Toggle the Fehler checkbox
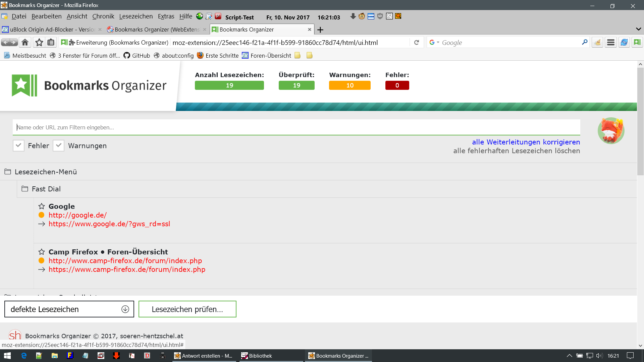The height and width of the screenshot is (362, 644). pyautogui.click(x=18, y=146)
